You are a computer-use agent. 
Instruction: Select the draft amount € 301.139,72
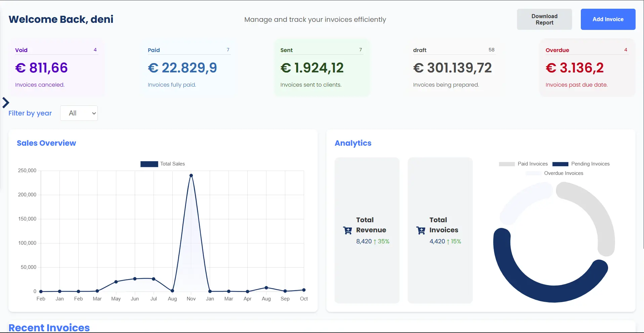click(453, 68)
